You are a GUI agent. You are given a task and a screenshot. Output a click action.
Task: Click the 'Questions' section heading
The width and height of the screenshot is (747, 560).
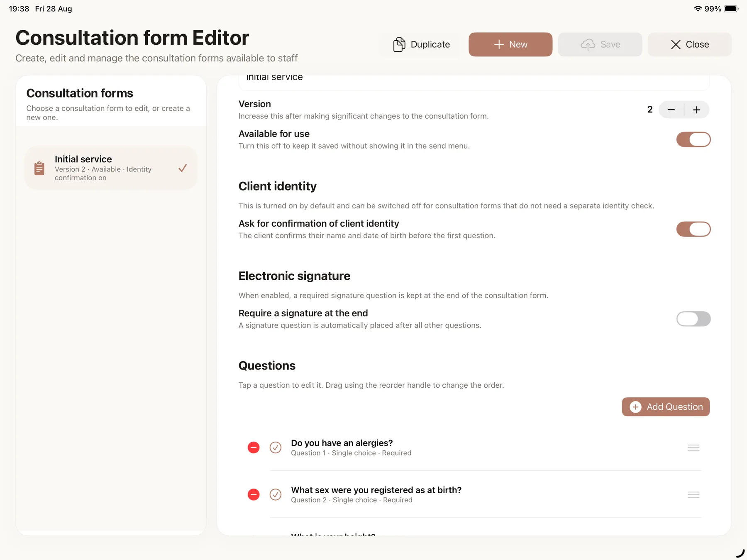[x=267, y=366]
